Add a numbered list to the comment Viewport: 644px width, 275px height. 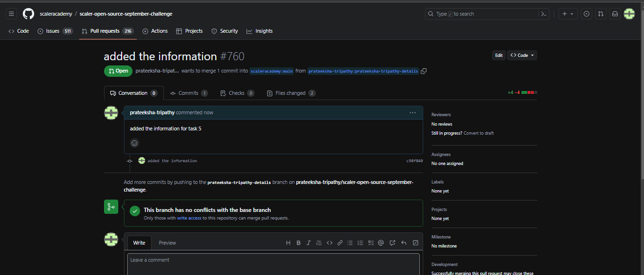coord(360,242)
